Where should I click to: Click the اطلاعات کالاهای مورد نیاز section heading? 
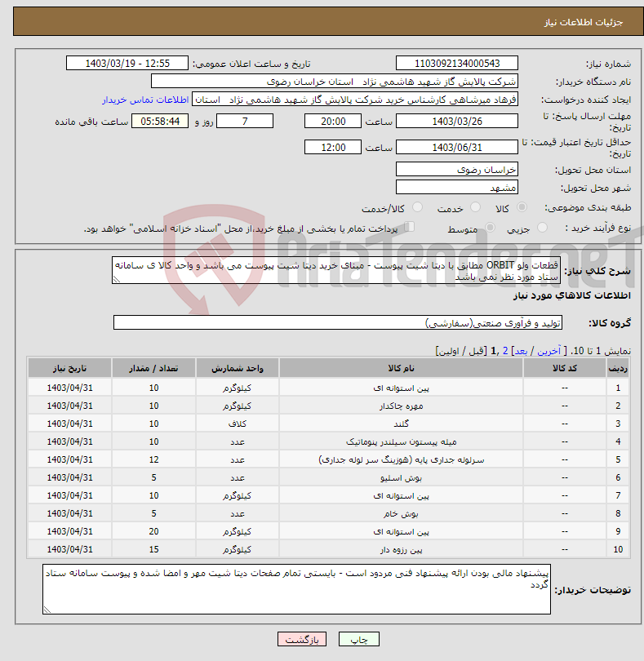(572, 295)
